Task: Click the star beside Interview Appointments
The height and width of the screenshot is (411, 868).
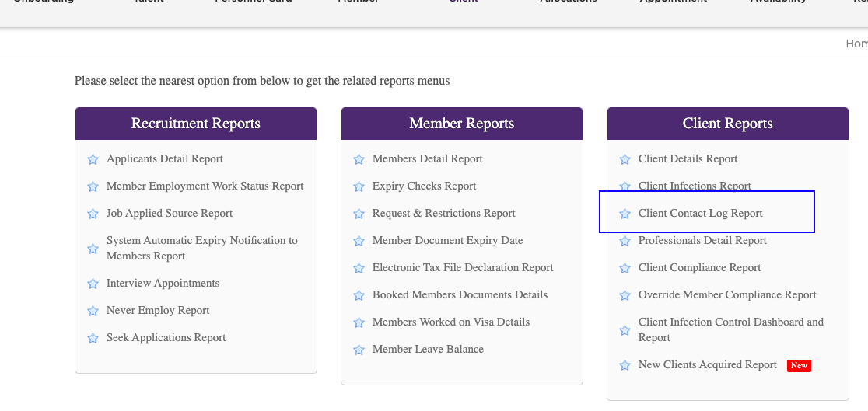Action: pyautogui.click(x=93, y=284)
